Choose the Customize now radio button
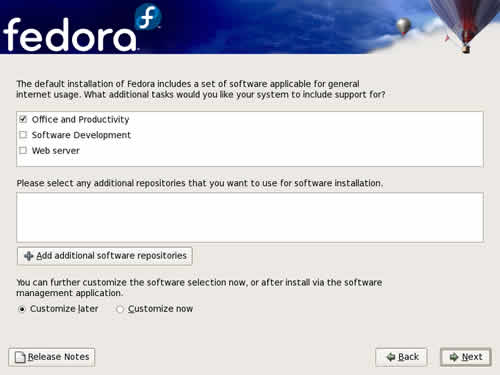The image size is (500, 375). click(120, 309)
